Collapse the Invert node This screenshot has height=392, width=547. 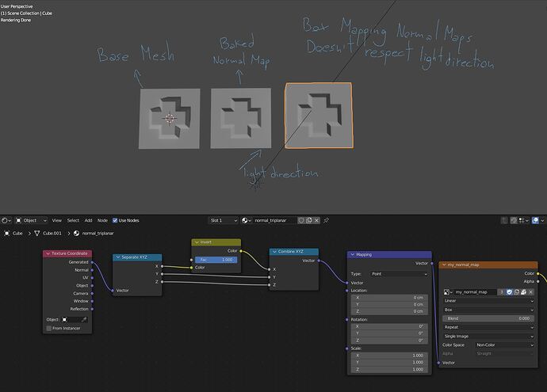(x=197, y=242)
